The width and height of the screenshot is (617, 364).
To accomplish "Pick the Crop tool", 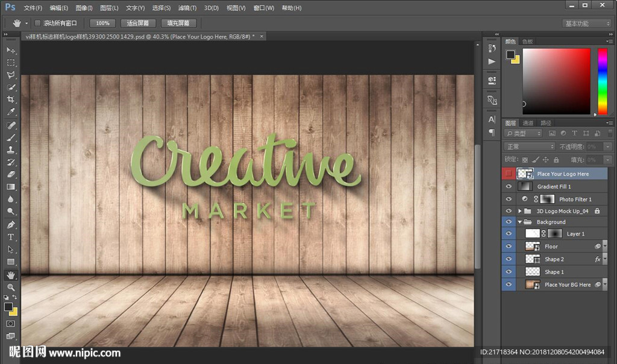I will 11,99.
